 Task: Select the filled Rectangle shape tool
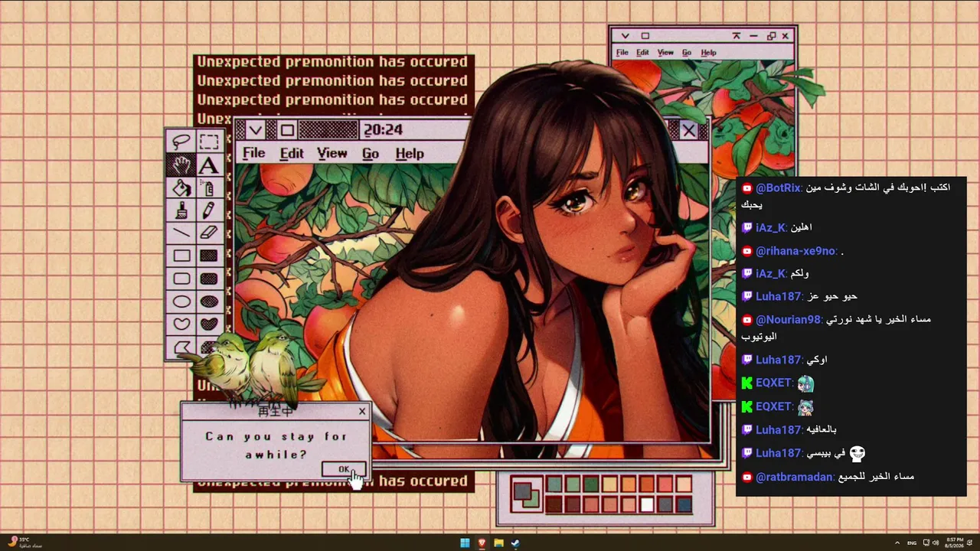pyautogui.click(x=208, y=256)
